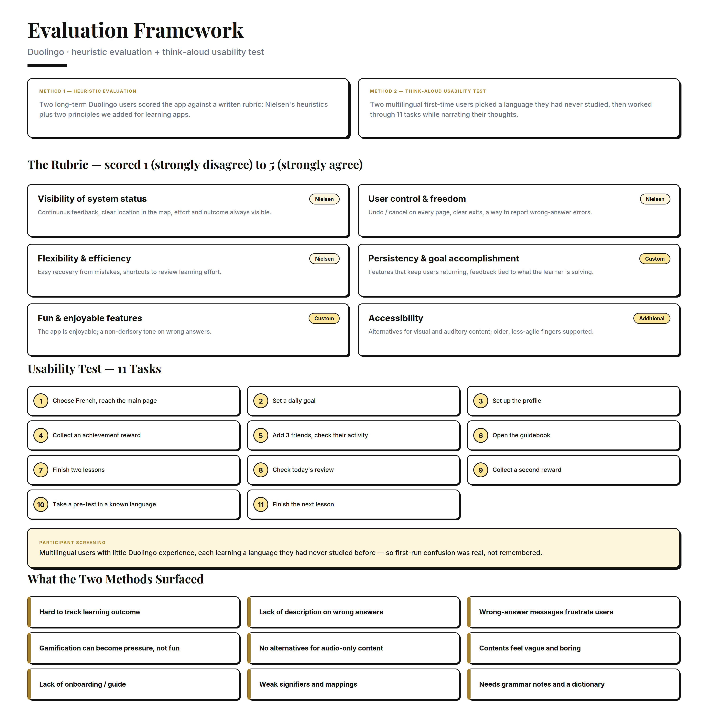This screenshot has width=707, height=728.
Task: Click the 'Accessibility' rubric heading
Action: click(x=396, y=319)
